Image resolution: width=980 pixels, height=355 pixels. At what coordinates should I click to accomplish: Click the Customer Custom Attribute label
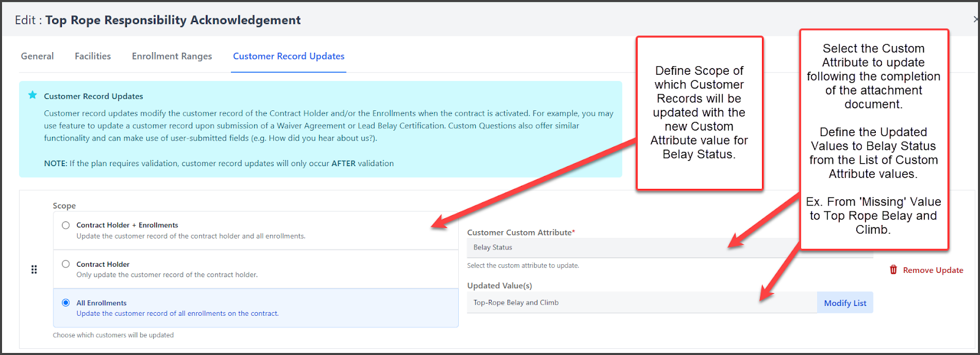point(521,232)
